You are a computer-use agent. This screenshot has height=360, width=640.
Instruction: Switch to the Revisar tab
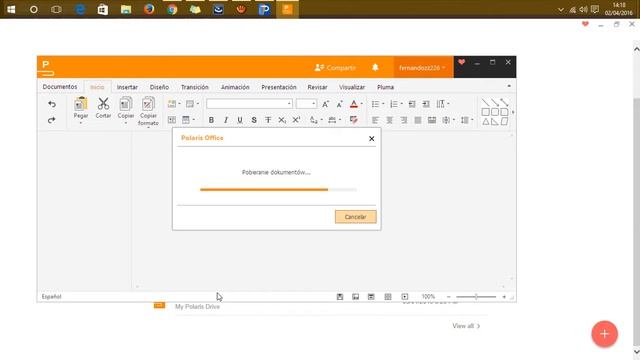pyautogui.click(x=317, y=87)
